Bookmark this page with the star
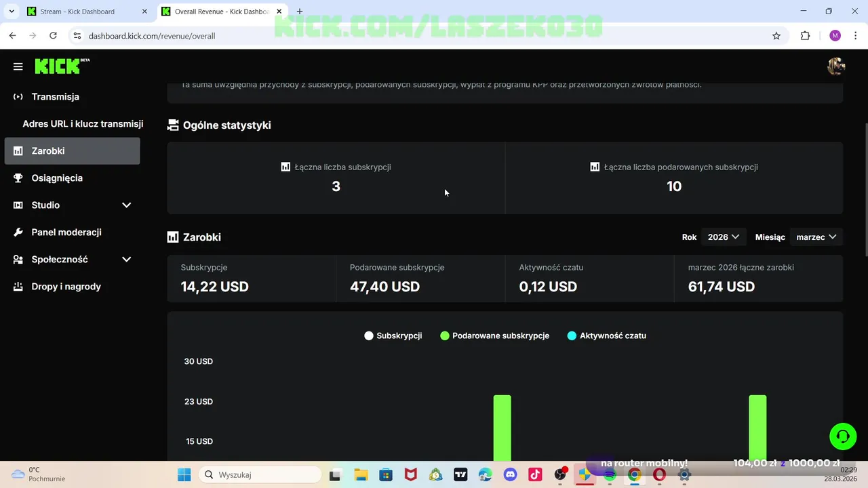The image size is (868, 488). pos(776,36)
